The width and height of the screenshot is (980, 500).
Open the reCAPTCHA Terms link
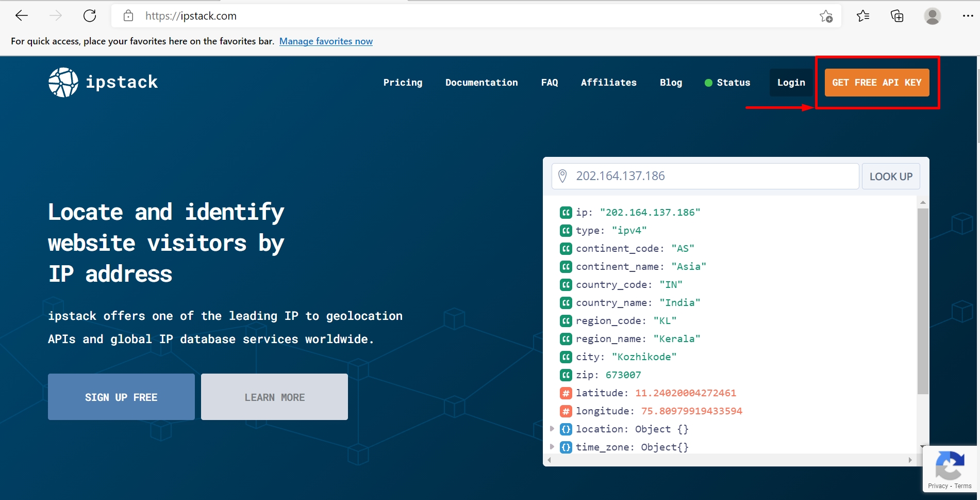[962, 486]
